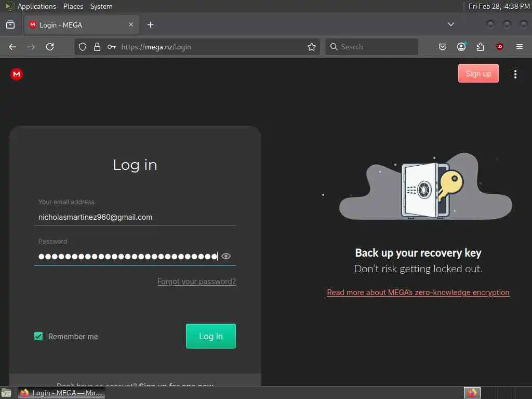Open the Pocket save icon
532x399 pixels.
[x=443, y=47]
